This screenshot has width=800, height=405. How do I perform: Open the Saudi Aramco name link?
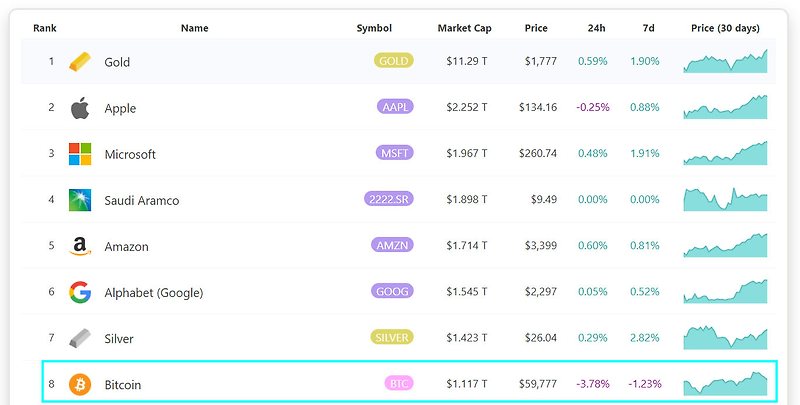click(x=142, y=200)
